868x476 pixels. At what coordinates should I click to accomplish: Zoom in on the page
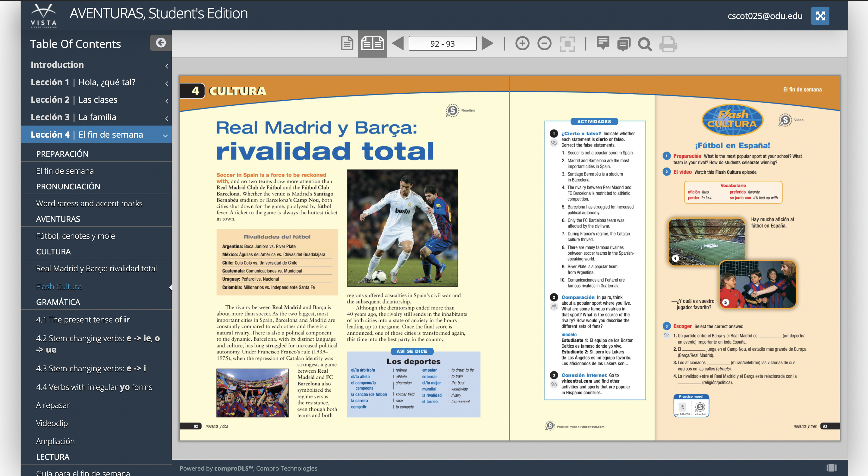[x=522, y=44]
